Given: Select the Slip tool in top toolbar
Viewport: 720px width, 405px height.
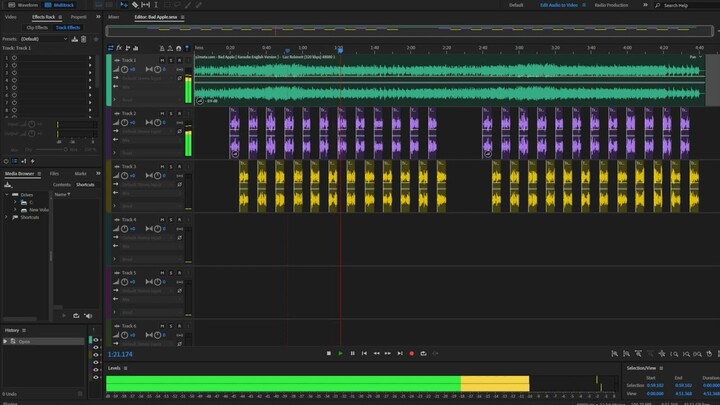Looking at the screenshot, I should click(146, 5).
